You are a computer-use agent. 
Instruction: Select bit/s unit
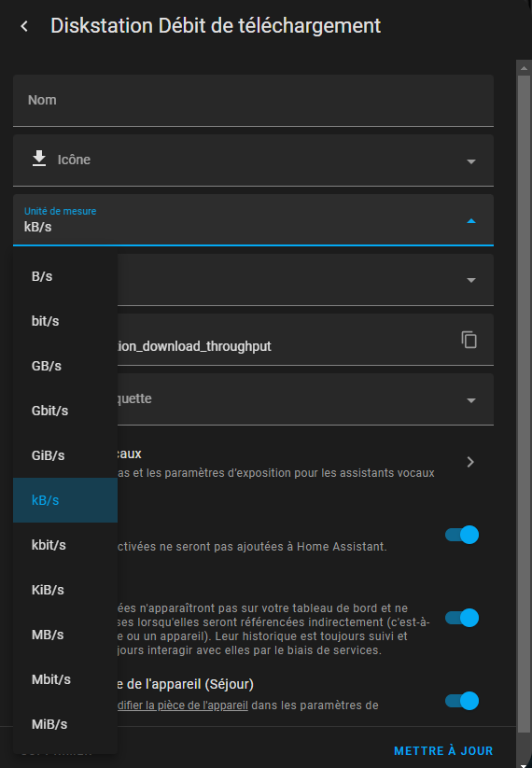(65, 321)
